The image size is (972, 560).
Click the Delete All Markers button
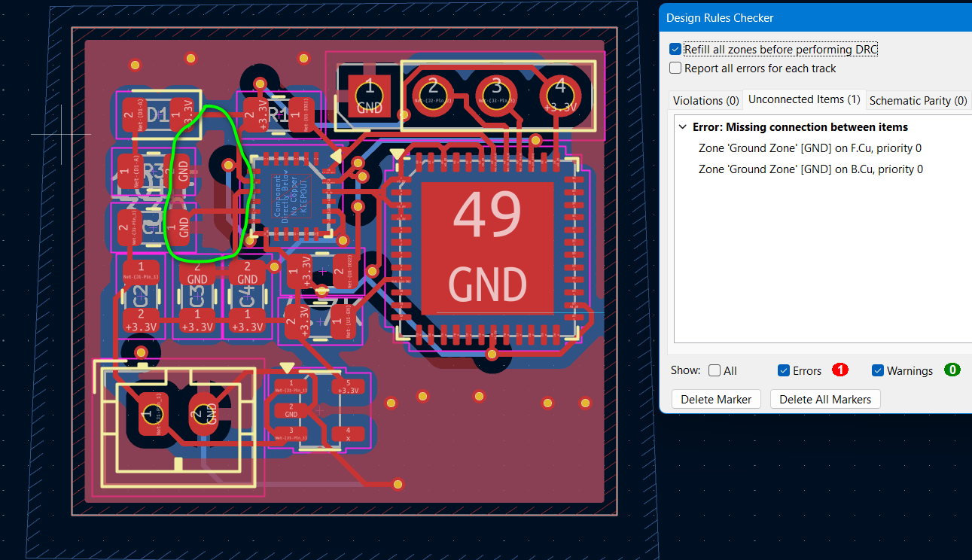[x=825, y=399]
